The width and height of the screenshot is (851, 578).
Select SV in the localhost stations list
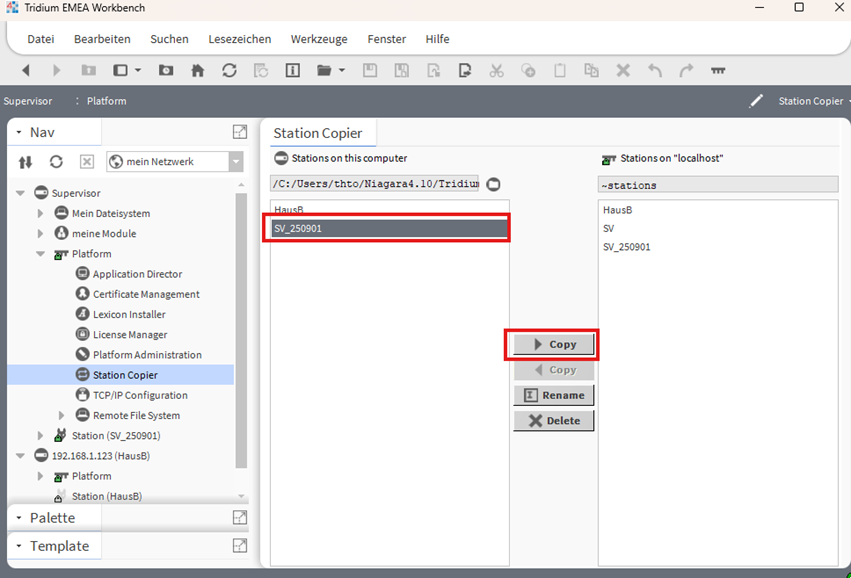pyautogui.click(x=608, y=228)
